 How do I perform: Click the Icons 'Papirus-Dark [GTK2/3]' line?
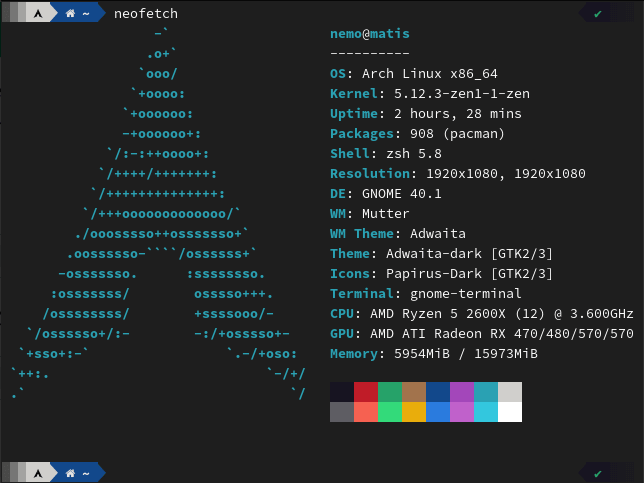coord(442,274)
